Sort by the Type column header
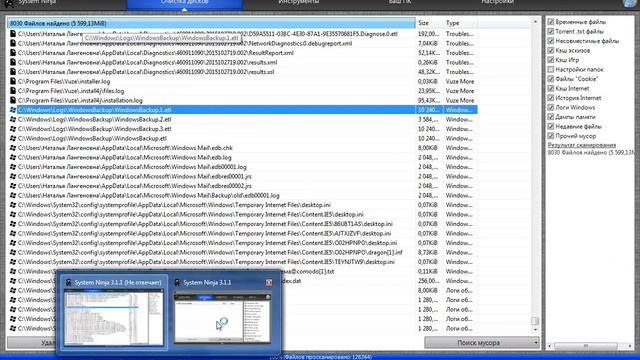The image size is (640, 360). [x=460, y=23]
